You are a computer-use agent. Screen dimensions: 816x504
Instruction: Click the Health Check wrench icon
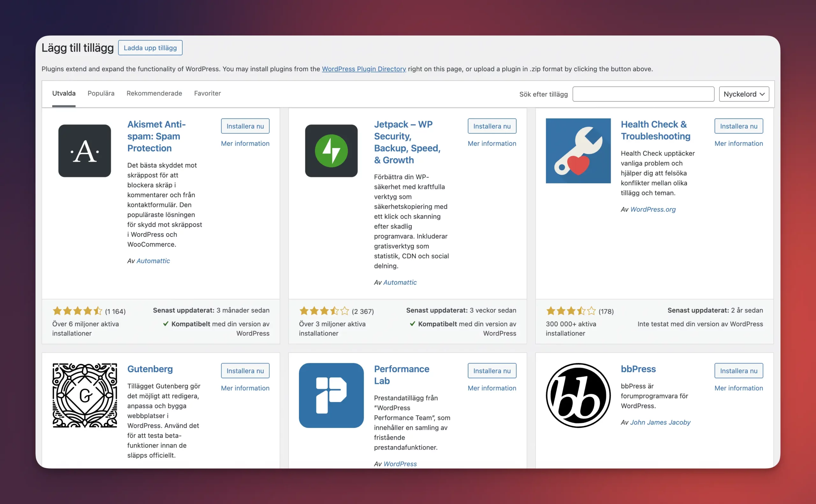point(578,151)
